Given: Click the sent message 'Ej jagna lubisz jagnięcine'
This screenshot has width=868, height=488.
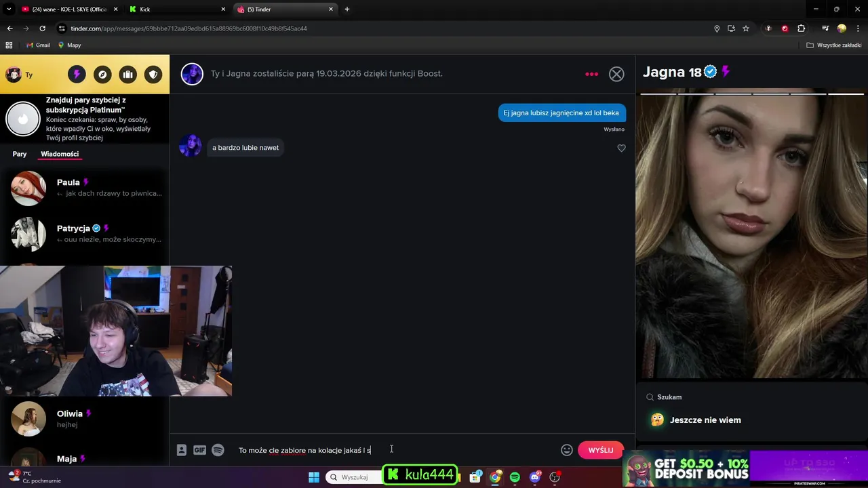Looking at the screenshot, I should coord(561,113).
